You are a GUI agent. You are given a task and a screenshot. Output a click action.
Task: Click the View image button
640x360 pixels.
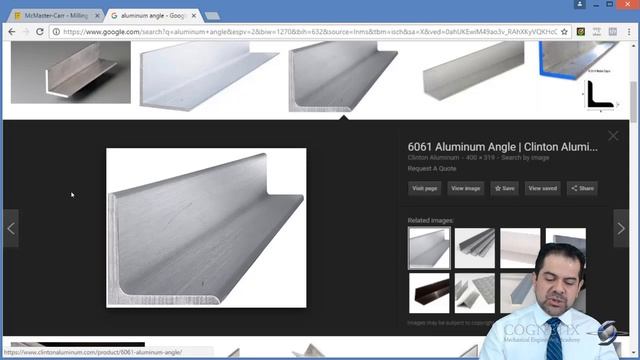pos(466,188)
